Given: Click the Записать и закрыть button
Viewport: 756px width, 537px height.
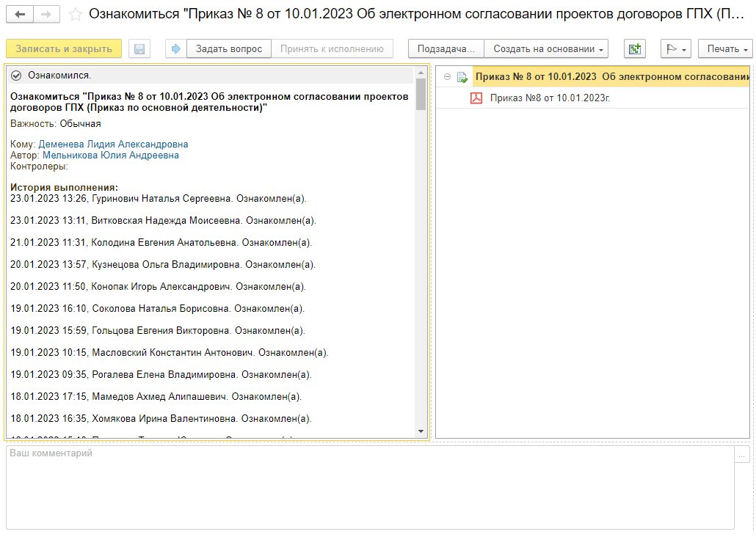Looking at the screenshot, I should 64,49.
